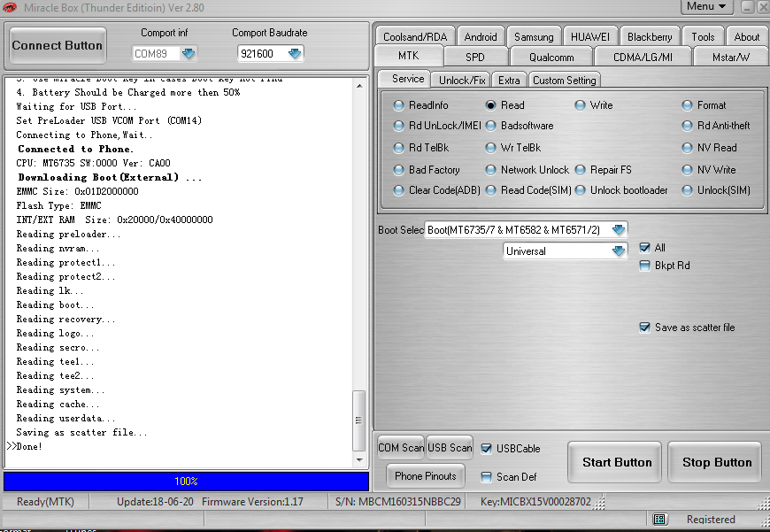Click the Start Button
This screenshot has height=532, width=770.
click(x=617, y=462)
